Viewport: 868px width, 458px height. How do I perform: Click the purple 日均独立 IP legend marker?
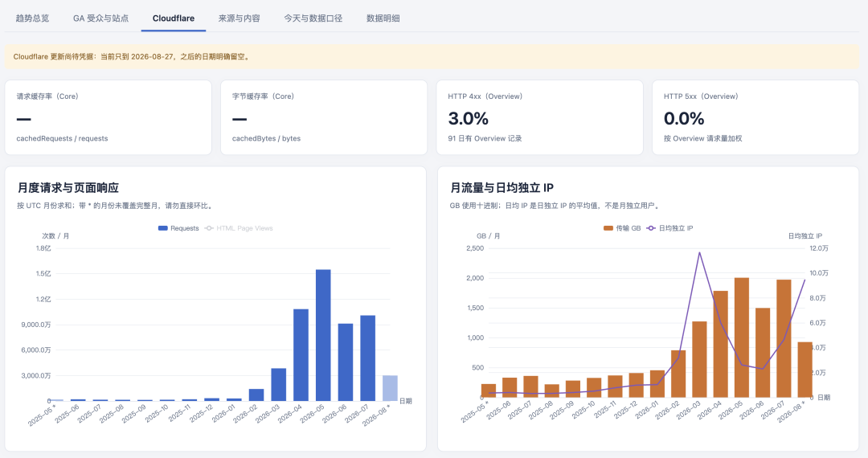[x=651, y=228]
